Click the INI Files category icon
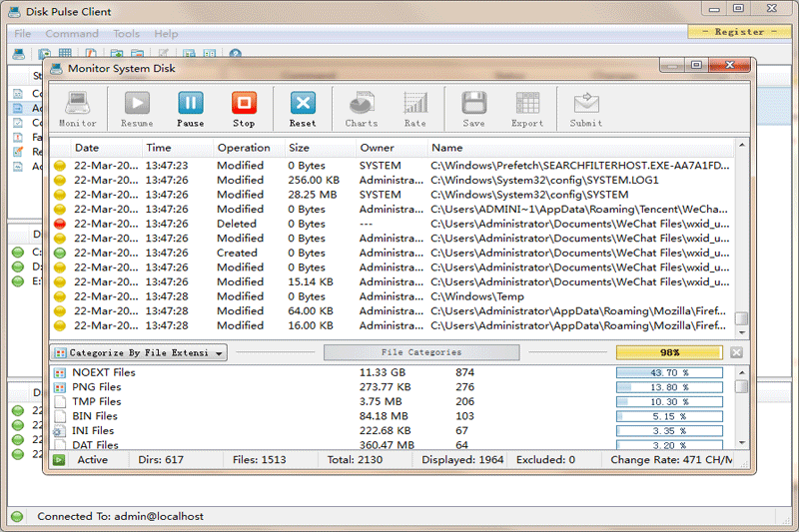Screen dimensions: 799x532 click(x=59, y=431)
